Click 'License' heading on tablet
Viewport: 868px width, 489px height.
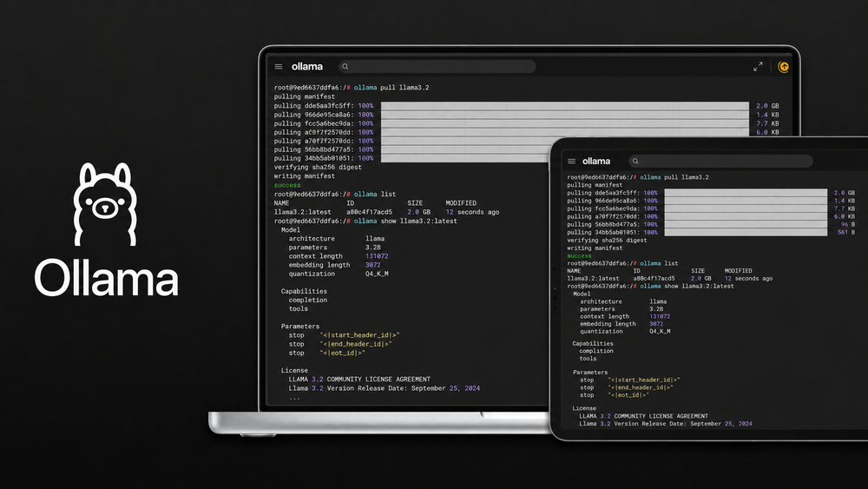click(x=584, y=408)
